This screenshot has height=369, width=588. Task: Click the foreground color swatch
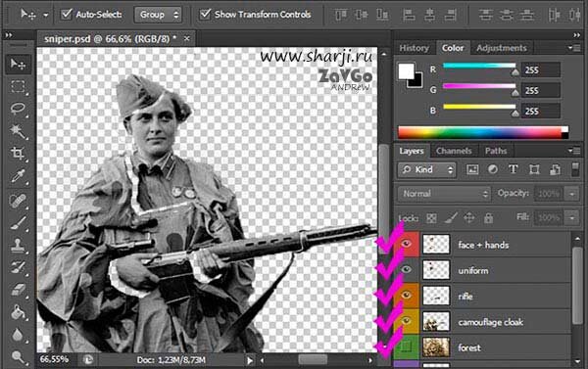[x=406, y=71]
